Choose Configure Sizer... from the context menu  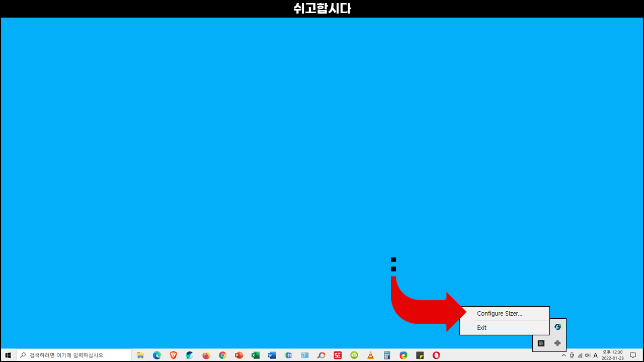tap(504, 314)
